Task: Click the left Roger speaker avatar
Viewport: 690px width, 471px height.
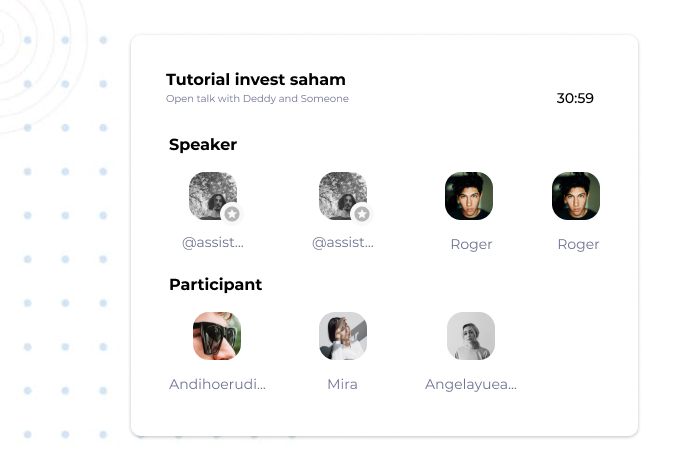Action: click(469, 196)
